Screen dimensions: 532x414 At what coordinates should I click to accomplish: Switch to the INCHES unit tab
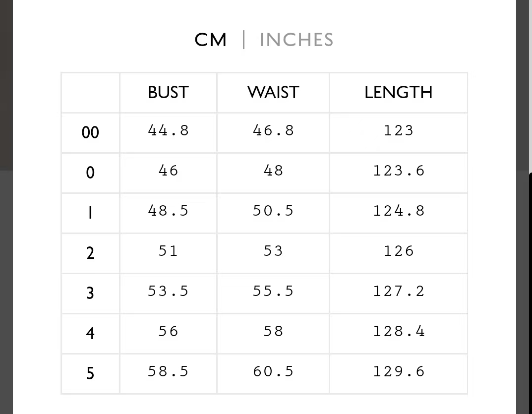coord(296,40)
